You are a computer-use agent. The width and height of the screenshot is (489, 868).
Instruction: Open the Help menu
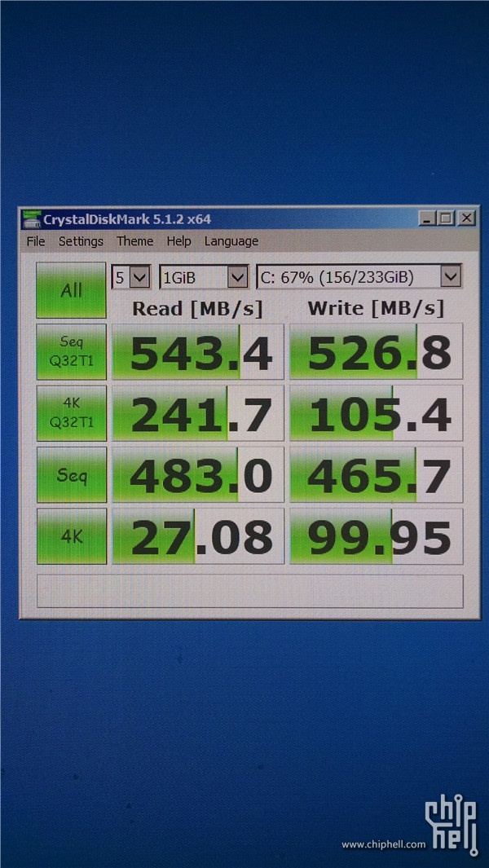pyautogui.click(x=178, y=241)
